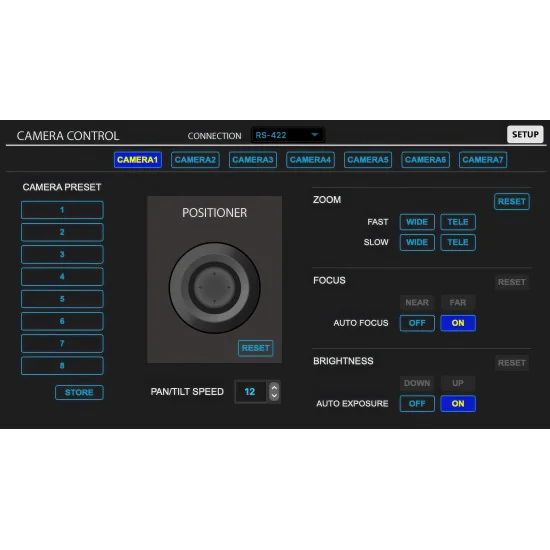This screenshot has width=550, height=550.
Task: Turn AUTO FOCUS off
Action: [x=417, y=323]
